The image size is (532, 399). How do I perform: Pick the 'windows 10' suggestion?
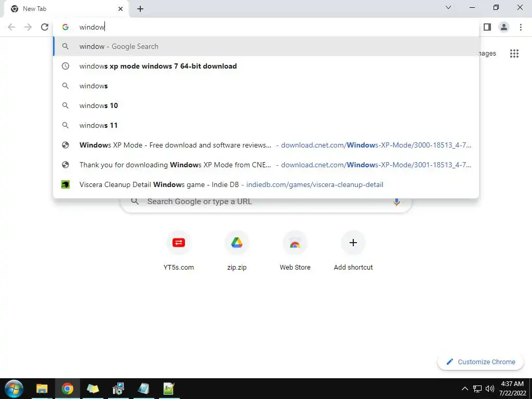pos(266,105)
